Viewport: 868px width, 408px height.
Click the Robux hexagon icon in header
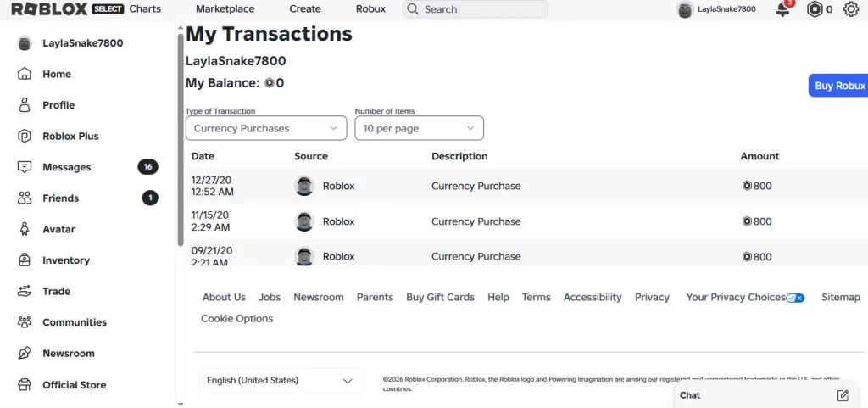click(815, 9)
